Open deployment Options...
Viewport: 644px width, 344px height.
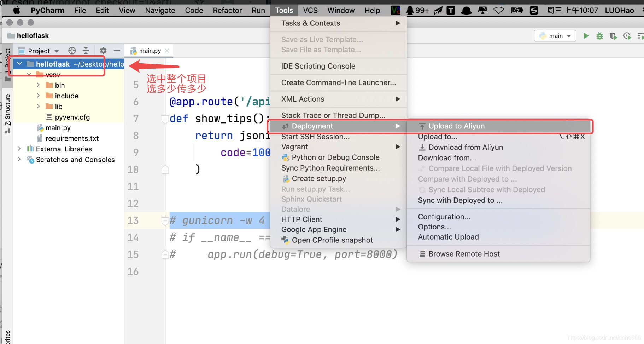(x=498, y=227)
